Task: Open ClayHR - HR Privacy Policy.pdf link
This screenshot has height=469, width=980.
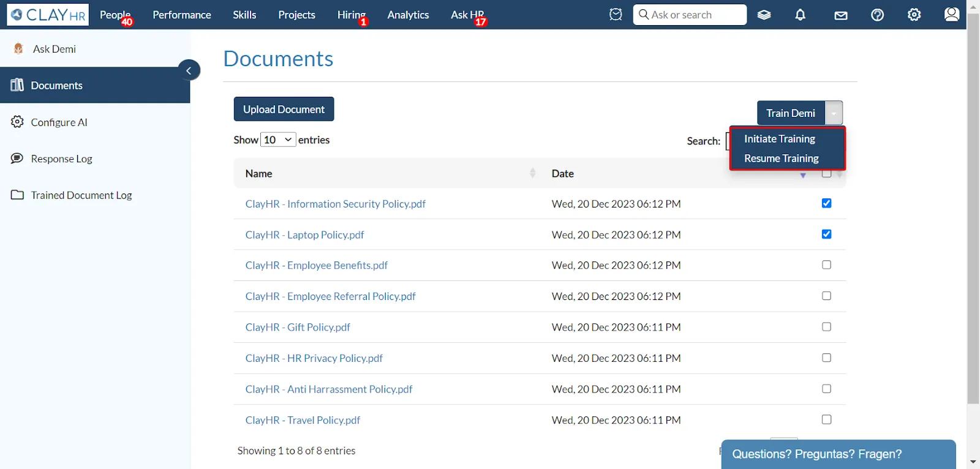Action: pyautogui.click(x=314, y=358)
